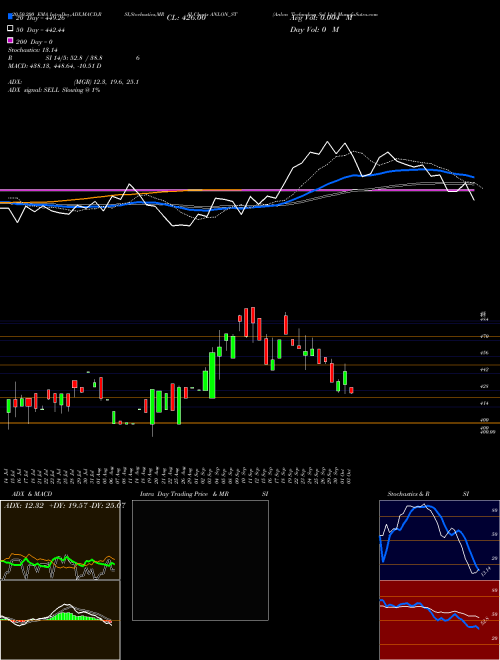Viewport: 500px width, 660px height.
Task: Click the 'MACD: 438.13, 448.64, -10.51 D' readout
Action: 55,66
